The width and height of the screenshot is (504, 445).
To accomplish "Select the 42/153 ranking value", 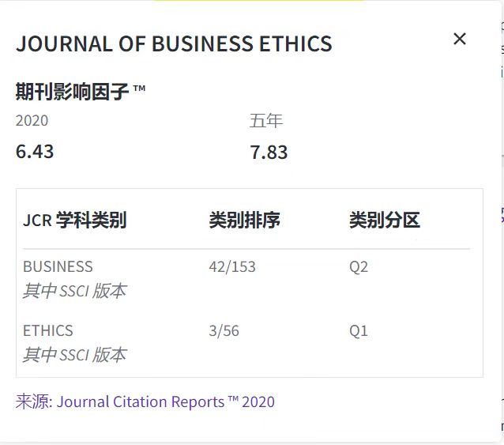I will pyautogui.click(x=232, y=266).
